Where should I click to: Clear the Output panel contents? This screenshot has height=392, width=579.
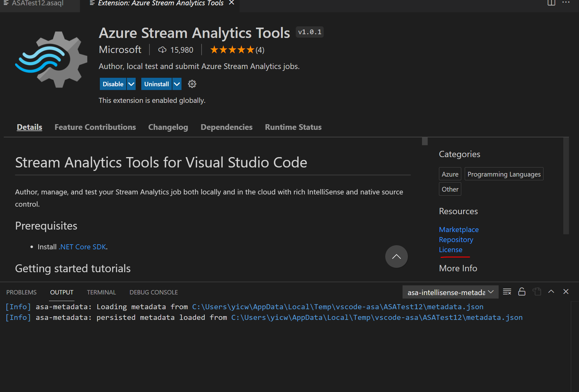coord(507,292)
